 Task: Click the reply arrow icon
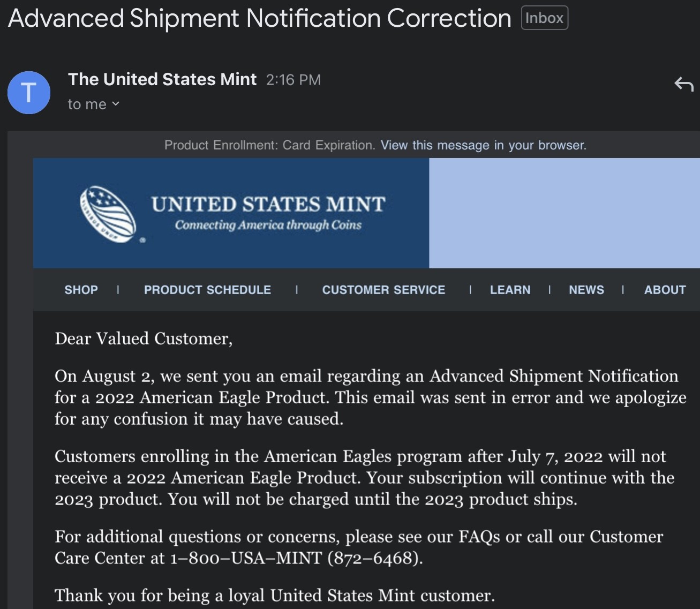[683, 84]
